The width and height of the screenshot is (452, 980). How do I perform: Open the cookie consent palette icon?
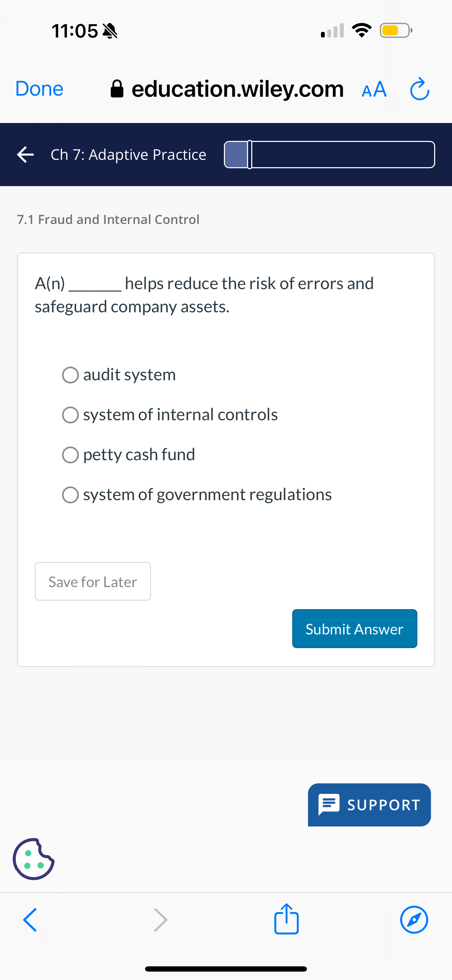34,858
